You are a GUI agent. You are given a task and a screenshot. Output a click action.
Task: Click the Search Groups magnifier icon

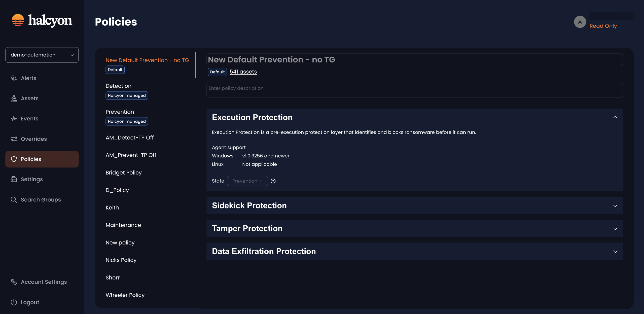click(14, 199)
